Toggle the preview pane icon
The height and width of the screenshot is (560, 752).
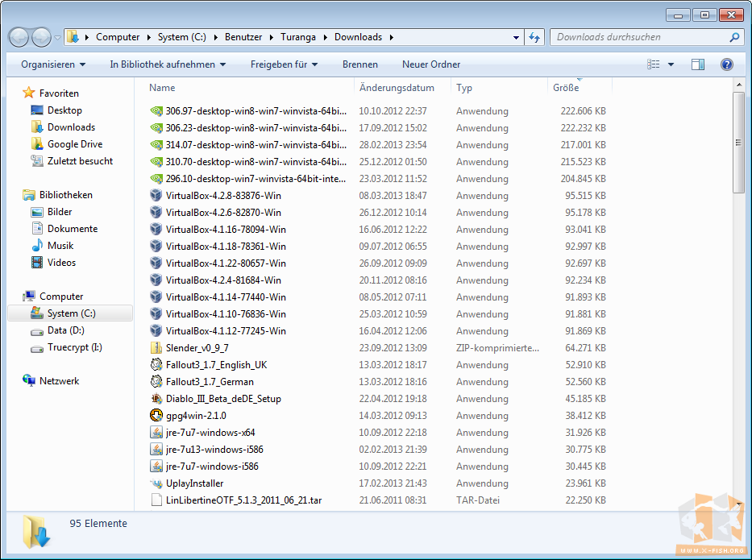tap(698, 64)
